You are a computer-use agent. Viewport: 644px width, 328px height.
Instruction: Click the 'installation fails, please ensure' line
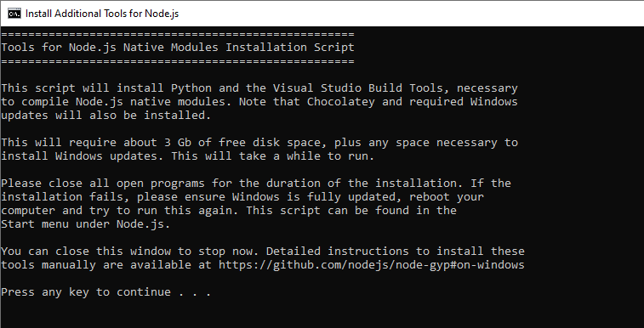[x=242, y=197]
